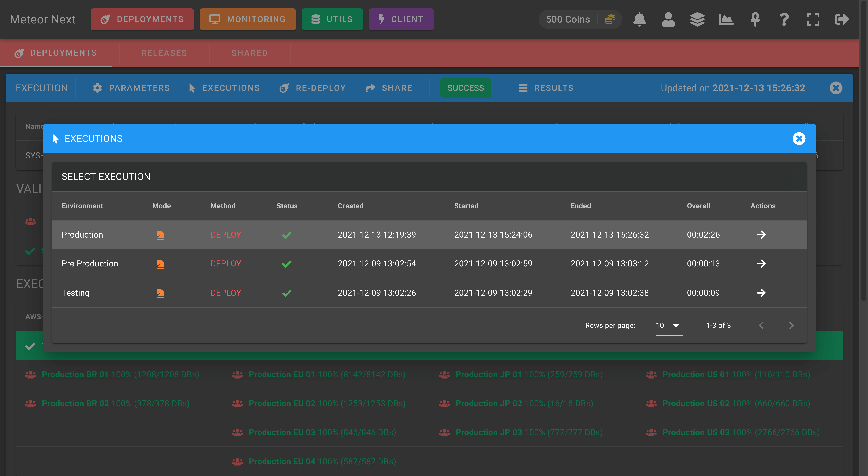Go to previous page of executions
868x476 pixels.
coord(761,325)
